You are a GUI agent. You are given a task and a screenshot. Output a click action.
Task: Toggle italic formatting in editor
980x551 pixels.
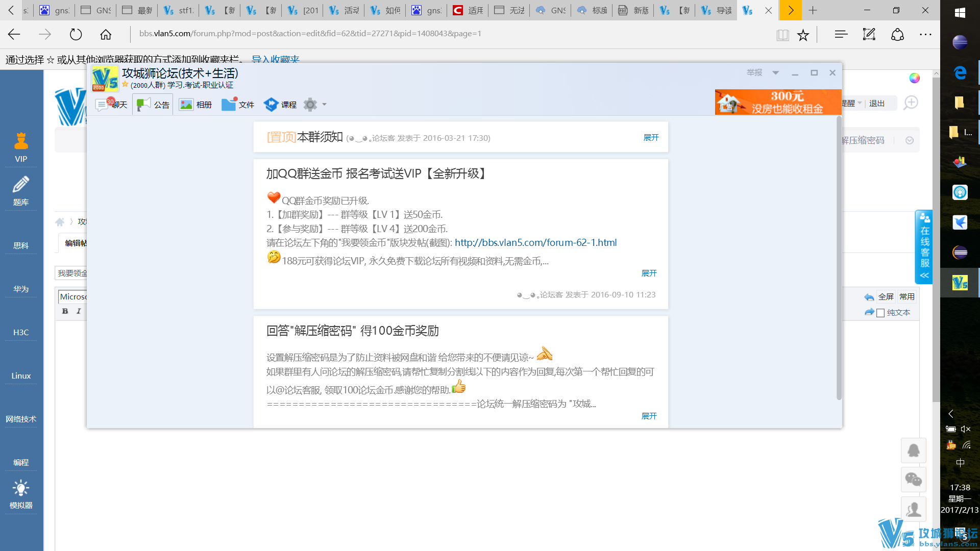[79, 311]
